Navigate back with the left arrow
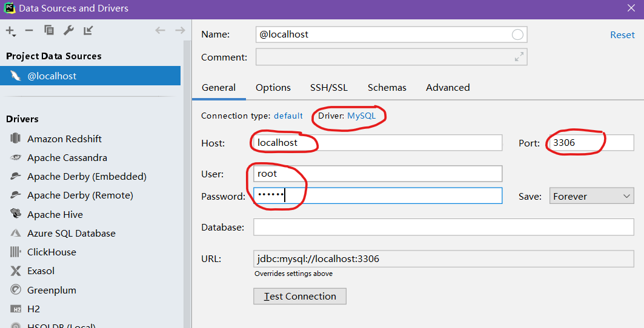Image resolution: width=644 pixels, height=328 pixels. pyautogui.click(x=160, y=30)
